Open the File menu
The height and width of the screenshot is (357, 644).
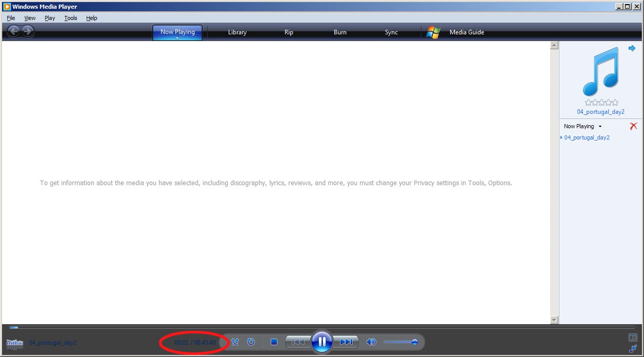click(11, 18)
